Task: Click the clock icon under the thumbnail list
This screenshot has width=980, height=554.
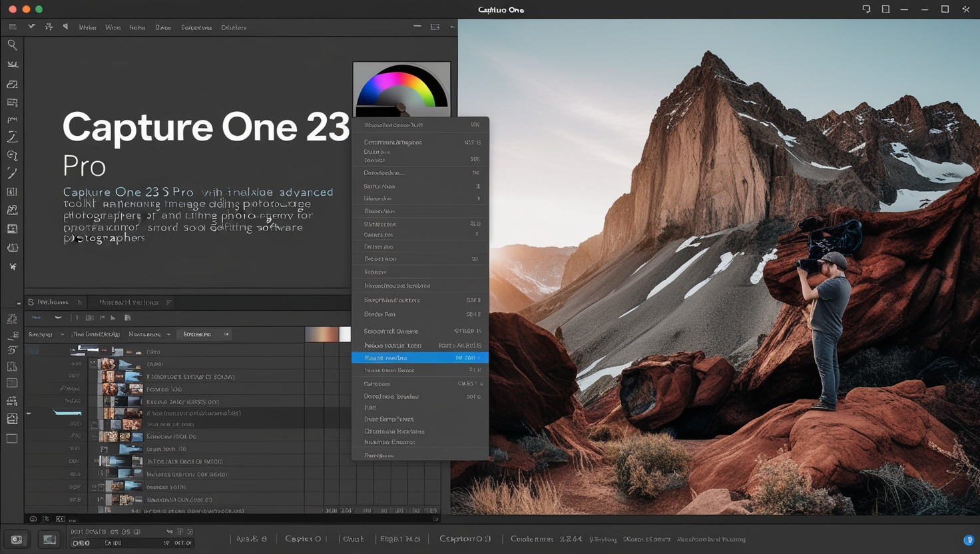Action: (x=33, y=519)
